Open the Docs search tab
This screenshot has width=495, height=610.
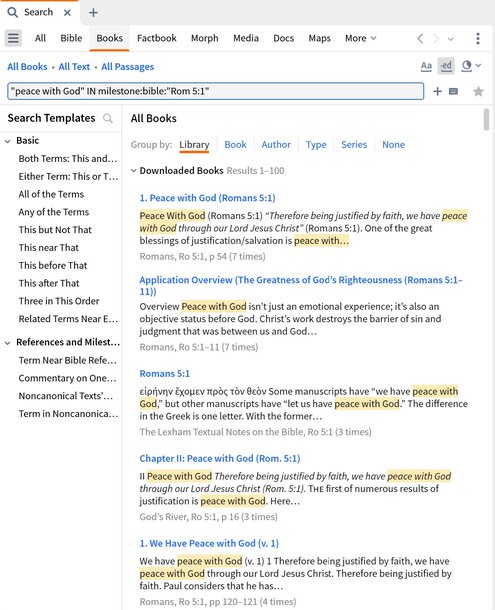[283, 38]
